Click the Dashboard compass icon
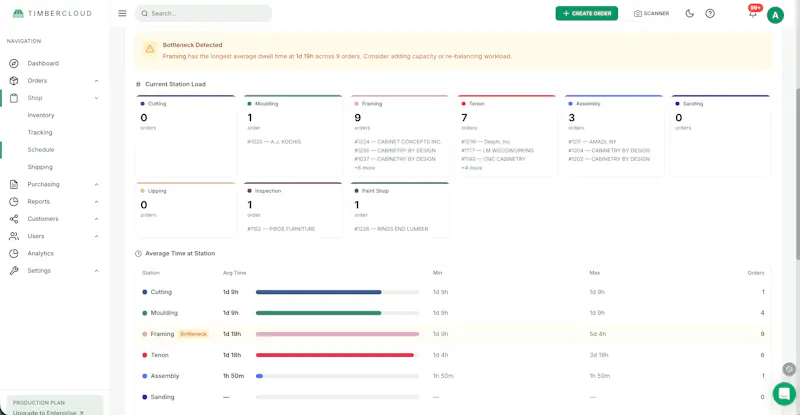The image size is (800, 415). pos(14,63)
